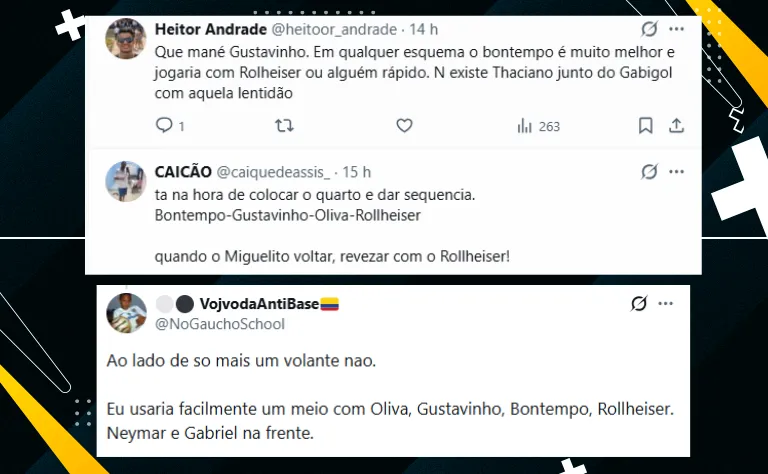Open more options menu on CAICÃO's tweet
768x474 pixels.
tap(676, 171)
